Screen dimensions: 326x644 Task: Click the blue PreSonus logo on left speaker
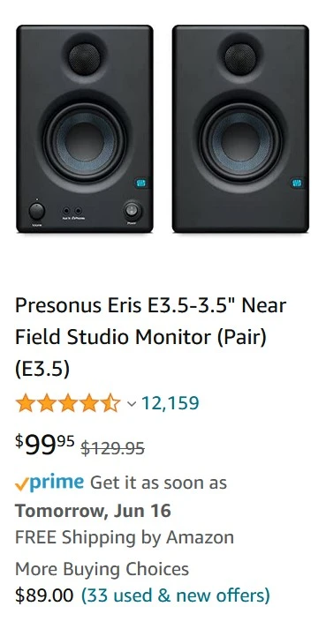(141, 183)
